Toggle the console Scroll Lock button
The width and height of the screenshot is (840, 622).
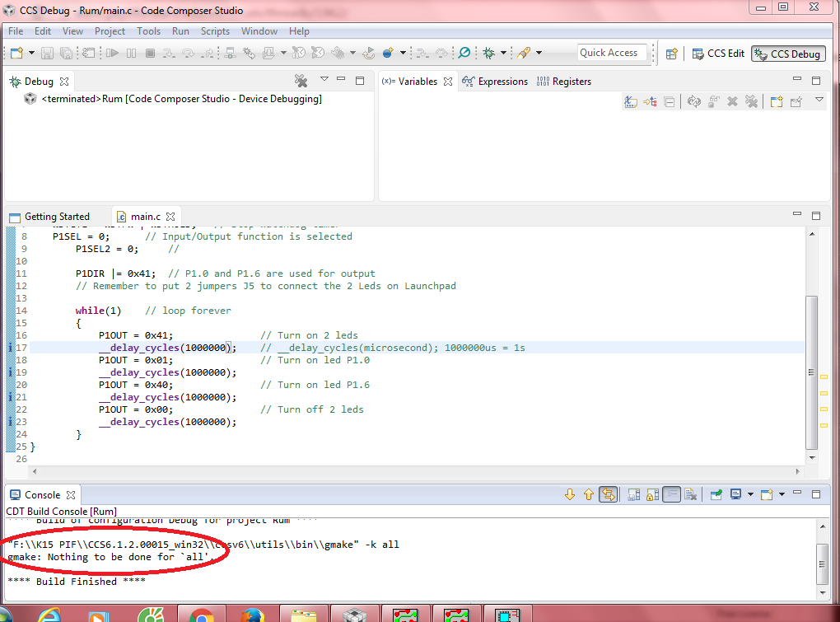(651, 495)
